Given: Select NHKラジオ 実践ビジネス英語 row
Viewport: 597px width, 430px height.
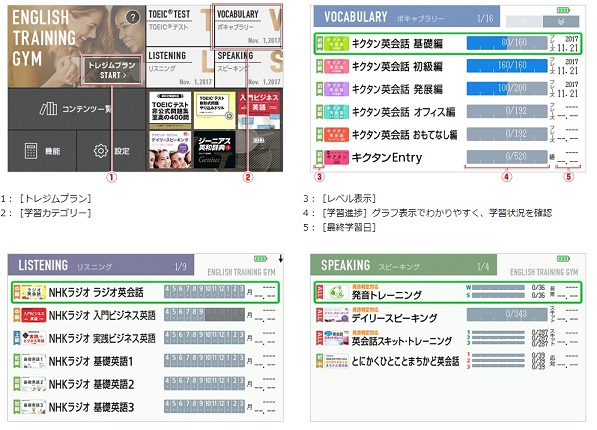Looking at the screenshot, I should coord(145,338).
